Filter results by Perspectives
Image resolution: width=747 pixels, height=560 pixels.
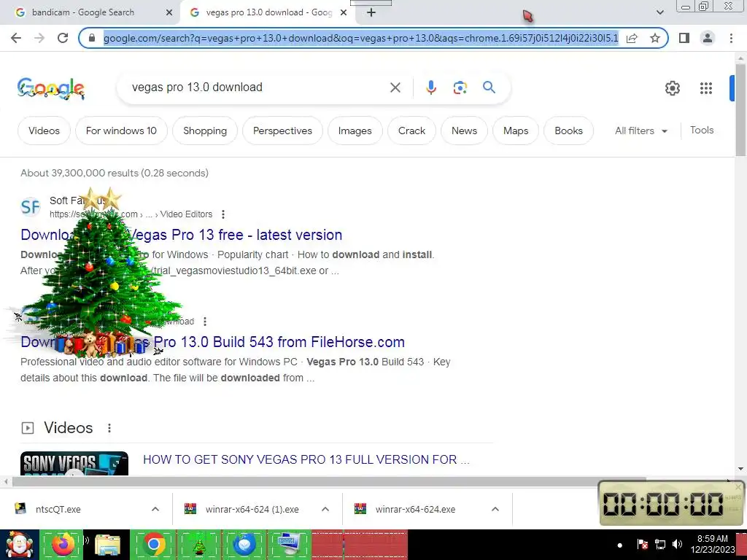click(x=282, y=131)
